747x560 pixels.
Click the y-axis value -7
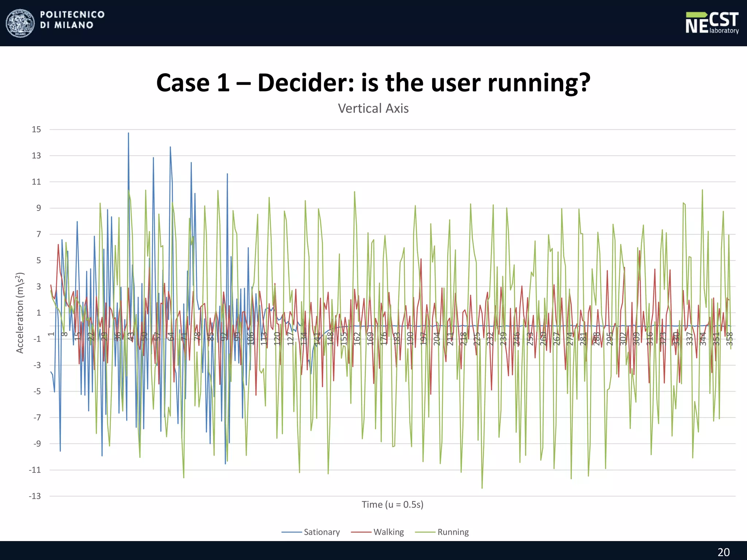[37, 417]
